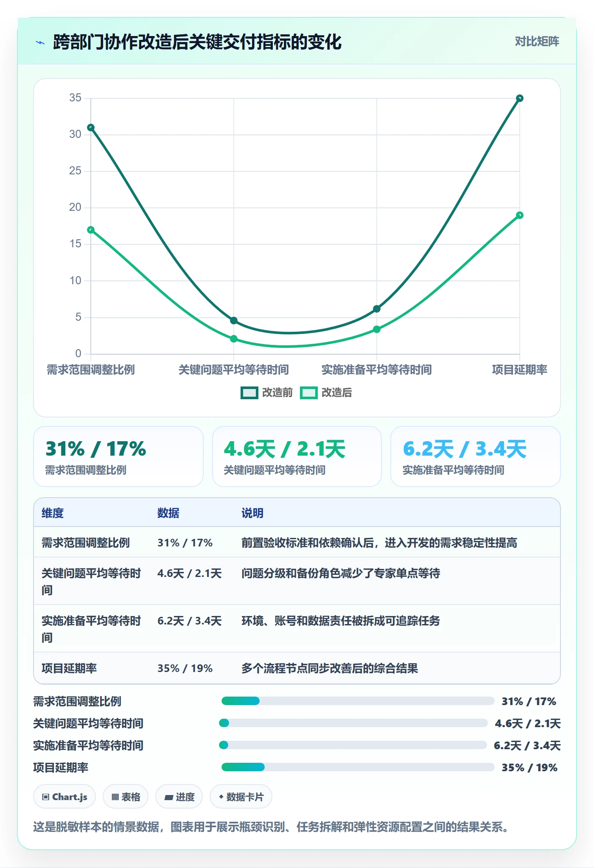Click the 环境、账号和数据责任被拆成可追踪任务 cell
This screenshot has height=868, width=594.
click(341, 621)
